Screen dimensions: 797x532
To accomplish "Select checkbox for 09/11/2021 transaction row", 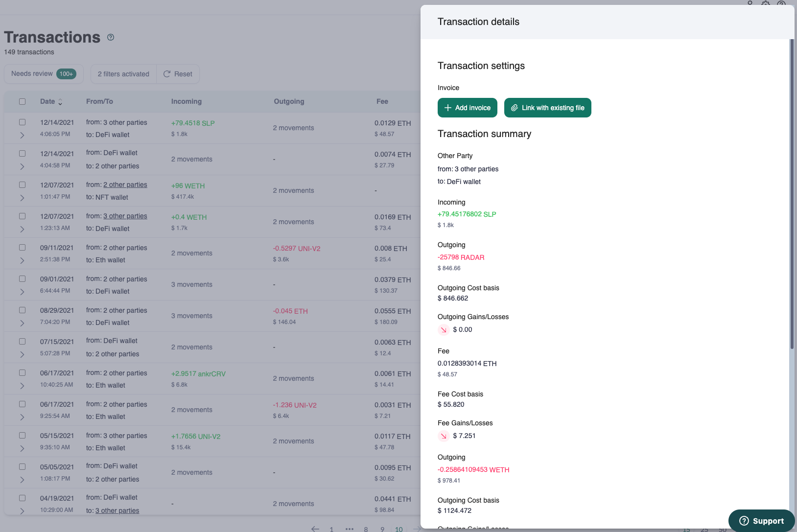I will (22, 248).
